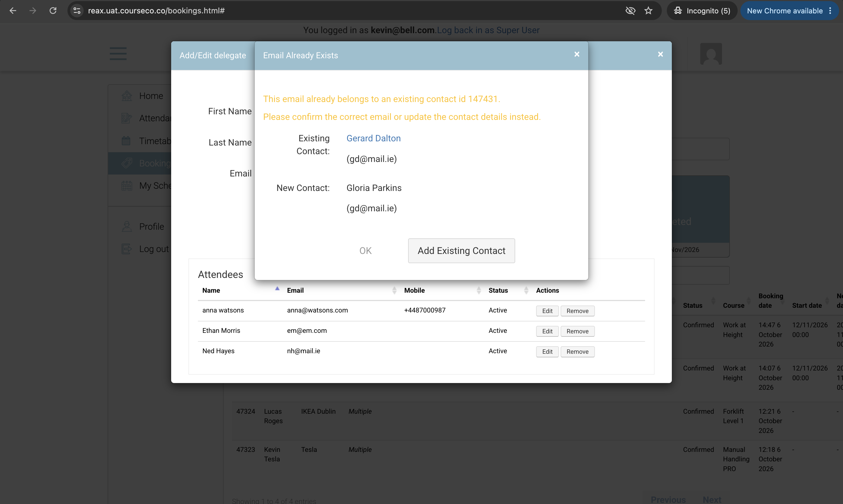Click the browser forward arrow
Screen dimensions: 843x504
[x=33, y=11]
